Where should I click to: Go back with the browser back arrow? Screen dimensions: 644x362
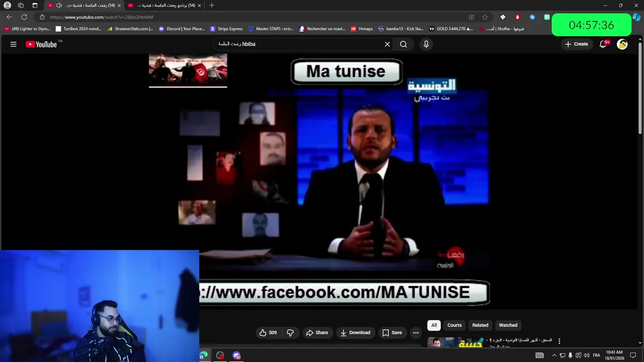pos(9,17)
